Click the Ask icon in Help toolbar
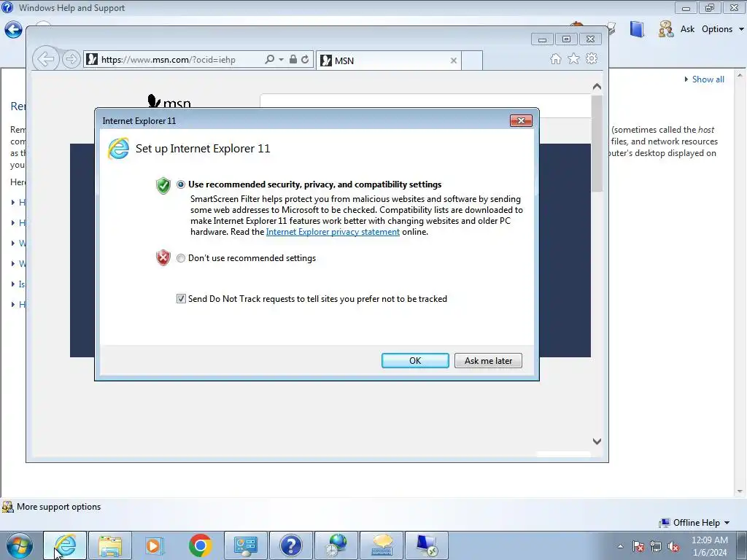The height and width of the screenshot is (560, 747). 665,29
